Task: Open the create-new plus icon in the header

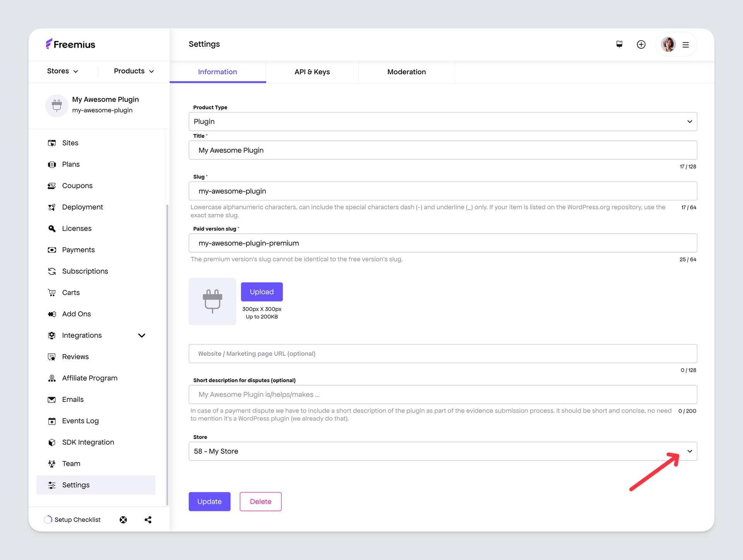Action: 641,44
